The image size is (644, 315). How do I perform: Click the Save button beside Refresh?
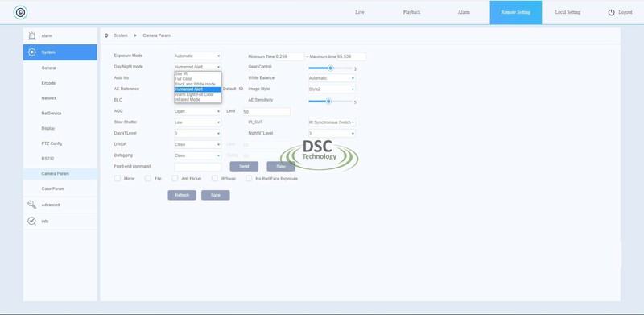pos(215,195)
